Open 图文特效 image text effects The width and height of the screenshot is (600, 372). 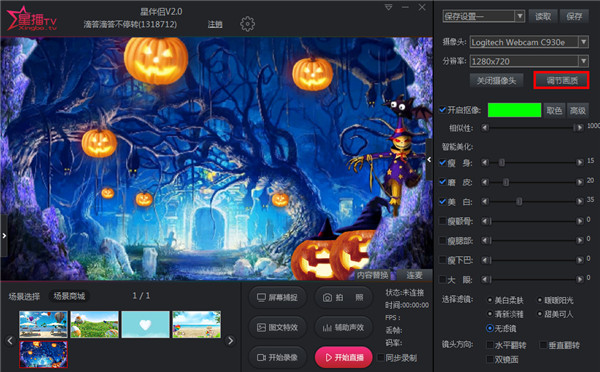coord(278,328)
